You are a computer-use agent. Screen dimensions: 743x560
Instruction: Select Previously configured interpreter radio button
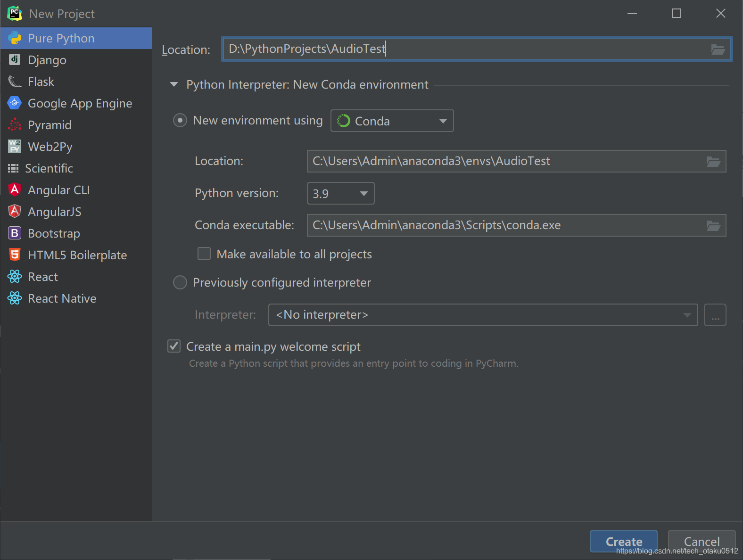pyautogui.click(x=180, y=283)
